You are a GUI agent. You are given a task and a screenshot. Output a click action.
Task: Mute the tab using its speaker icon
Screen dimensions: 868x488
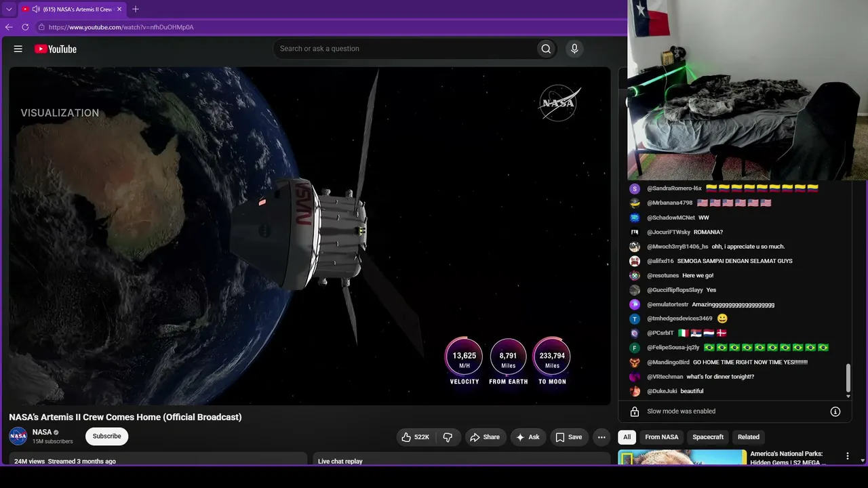click(x=35, y=9)
